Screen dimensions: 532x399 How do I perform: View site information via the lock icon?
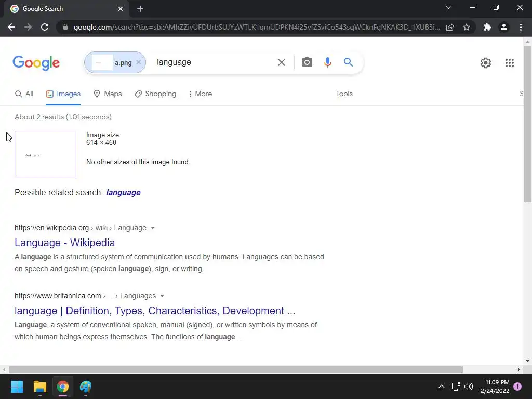[x=65, y=27]
